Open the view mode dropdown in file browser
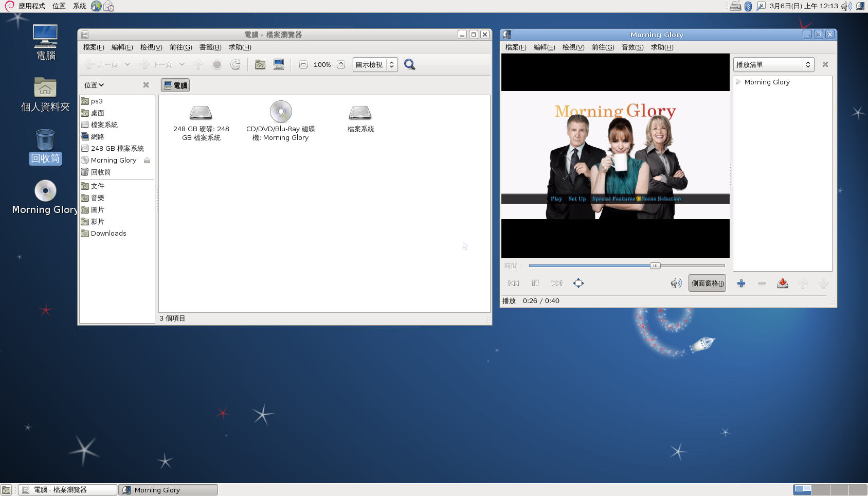This screenshot has width=868, height=496. 375,64
